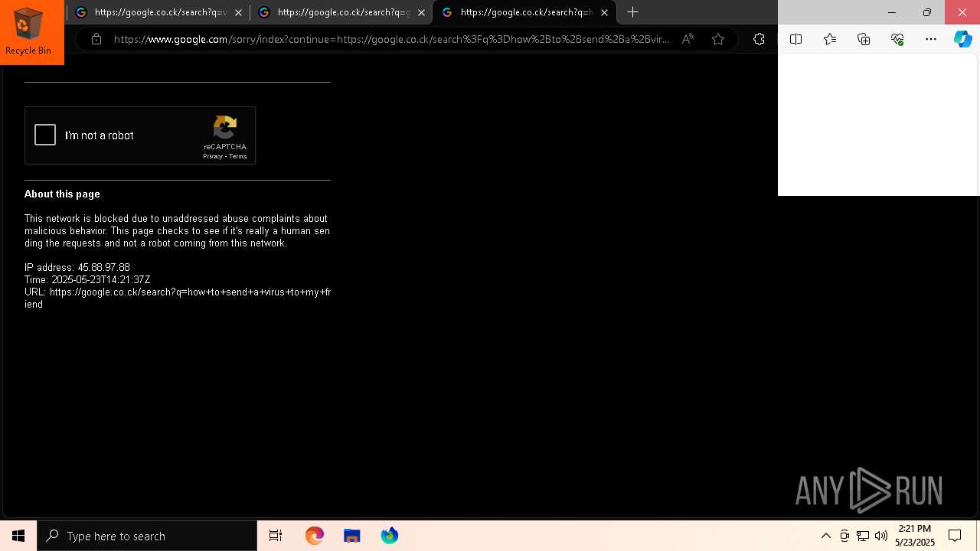Open Collections icon
Viewport: 980px width, 551px height.
(x=864, y=39)
